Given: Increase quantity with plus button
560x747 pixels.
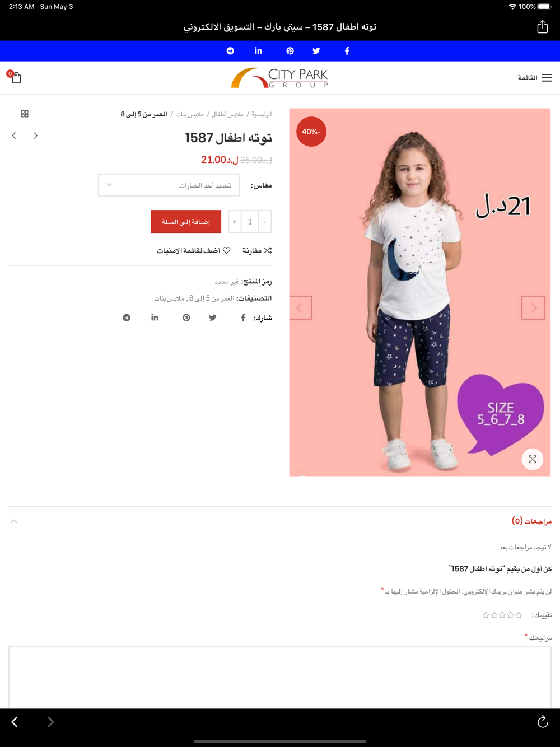Looking at the screenshot, I should 235,222.
